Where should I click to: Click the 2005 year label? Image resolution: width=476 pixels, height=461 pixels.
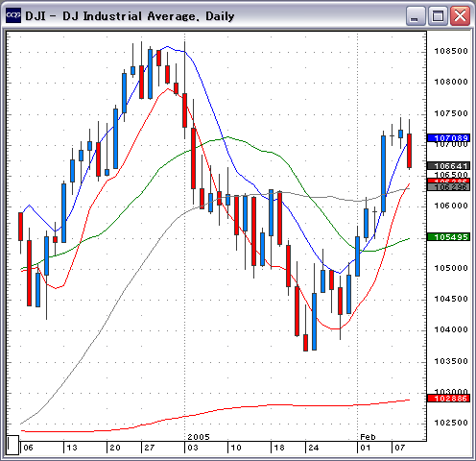click(x=199, y=437)
